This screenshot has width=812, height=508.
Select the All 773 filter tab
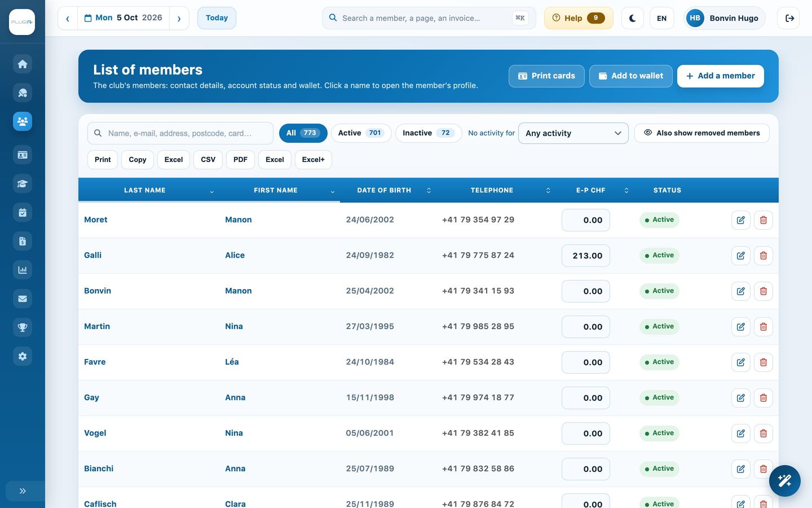point(303,133)
